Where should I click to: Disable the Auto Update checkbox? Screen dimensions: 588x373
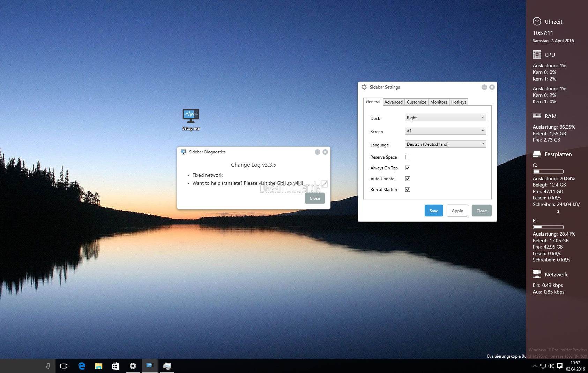408,179
